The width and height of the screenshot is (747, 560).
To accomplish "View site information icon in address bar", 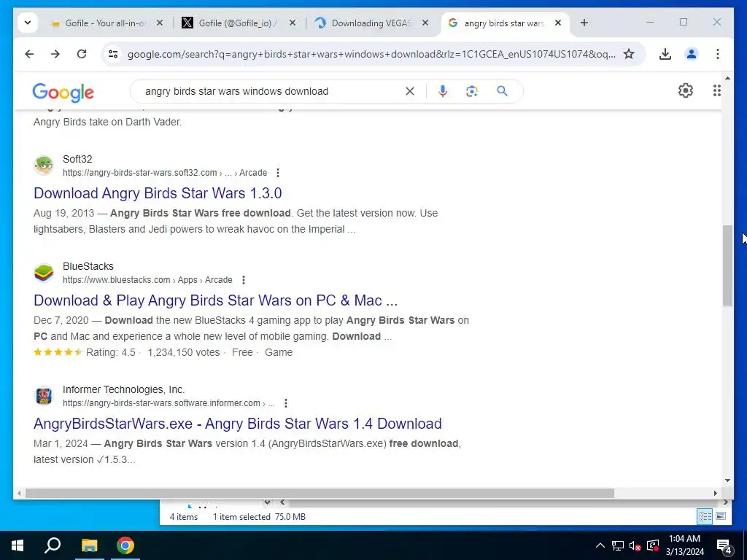I will pos(113,54).
